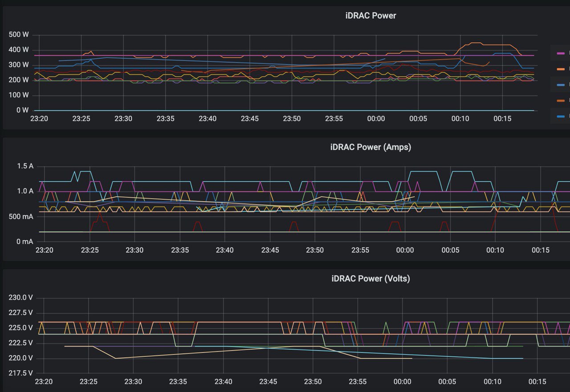This screenshot has height=392, width=570.
Task: Open the iDRAC Power (Volts) panel title menu
Action: (370, 279)
